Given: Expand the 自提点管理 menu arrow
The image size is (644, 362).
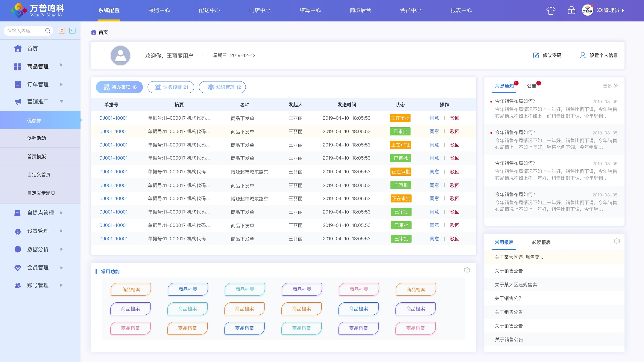Looking at the screenshot, I should click(61, 213).
